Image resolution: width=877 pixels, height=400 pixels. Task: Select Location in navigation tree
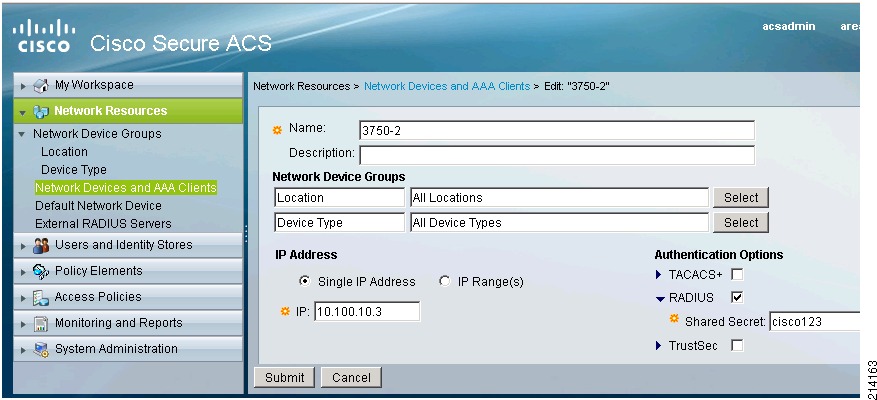pos(64,152)
